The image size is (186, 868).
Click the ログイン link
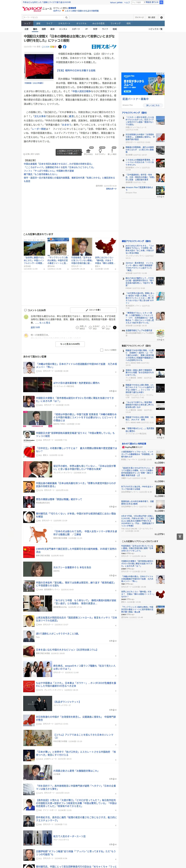pos(57,11)
